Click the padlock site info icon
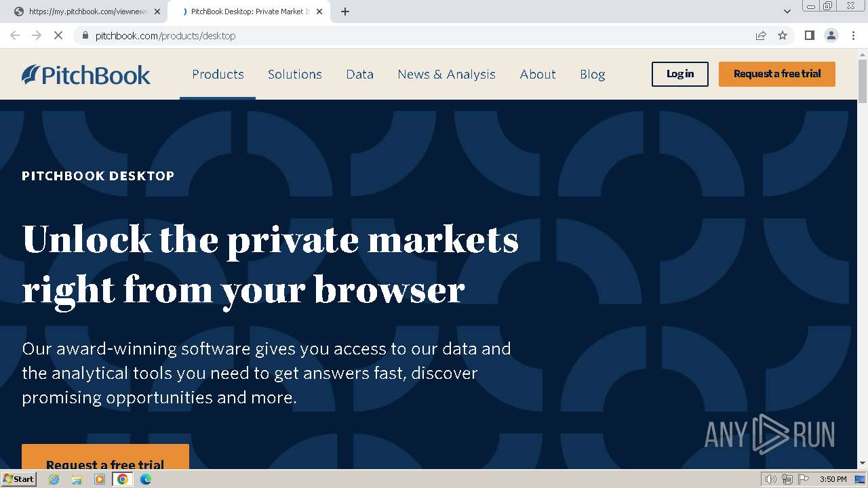Viewport: 868px width, 488px height. [x=85, y=35]
